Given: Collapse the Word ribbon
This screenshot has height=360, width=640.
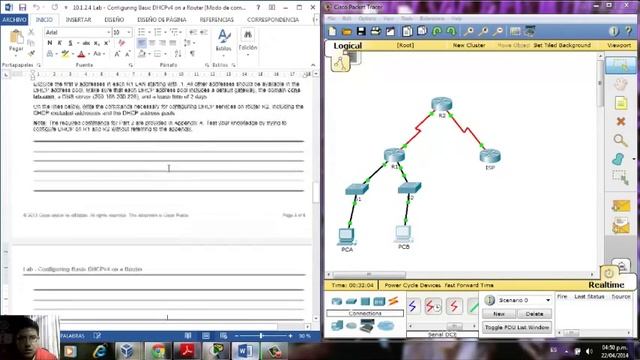Looking at the screenshot, I should coord(313,65).
